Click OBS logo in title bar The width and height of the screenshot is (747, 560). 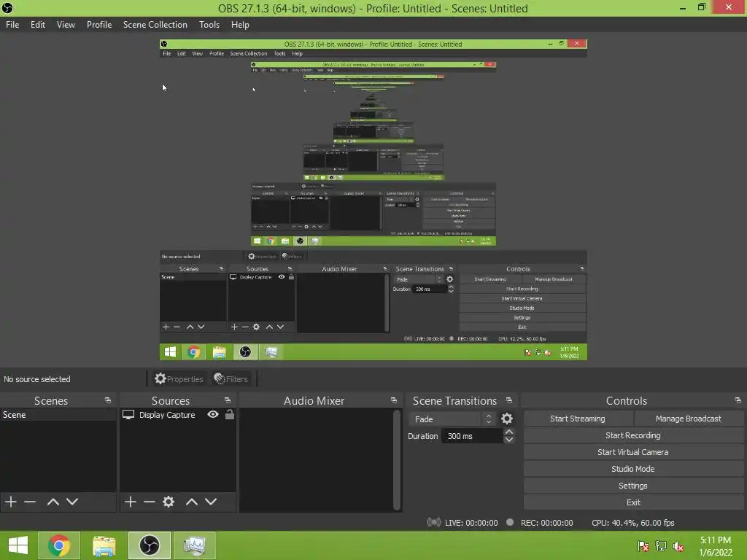pos(7,8)
